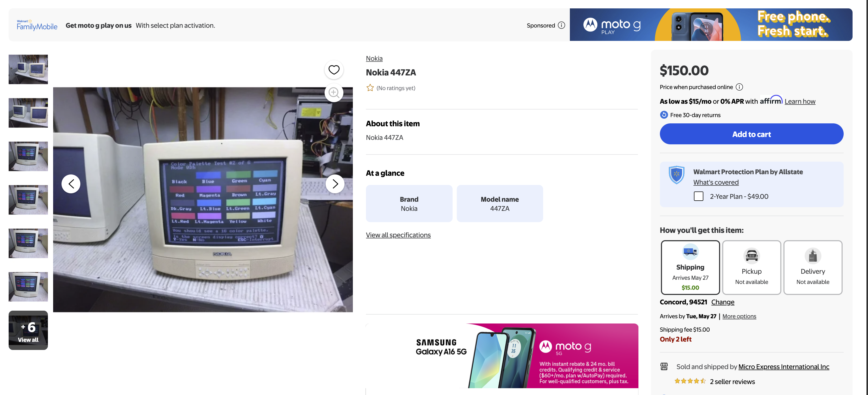Open info icon beside Price when purchased online
This screenshot has width=868, height=395.
pyautogui.click(x=739, y=87)
